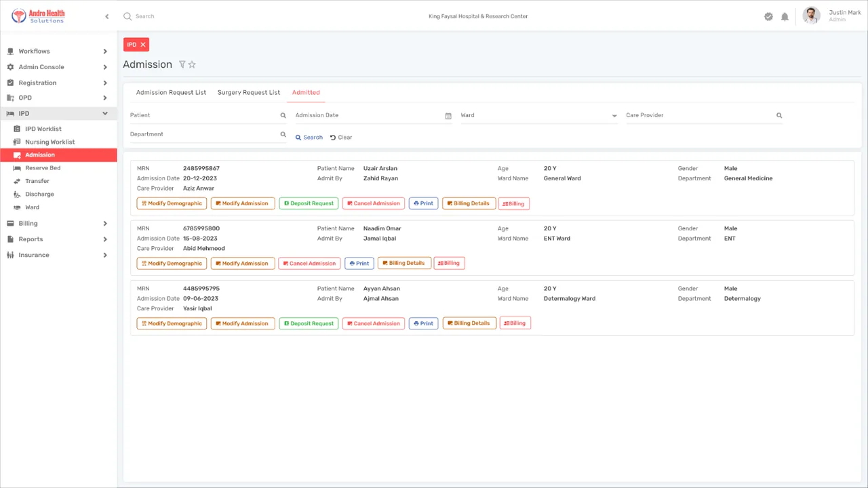
Task: Click Deposit Request for Uzair Arslan
Action: point(309,203)
